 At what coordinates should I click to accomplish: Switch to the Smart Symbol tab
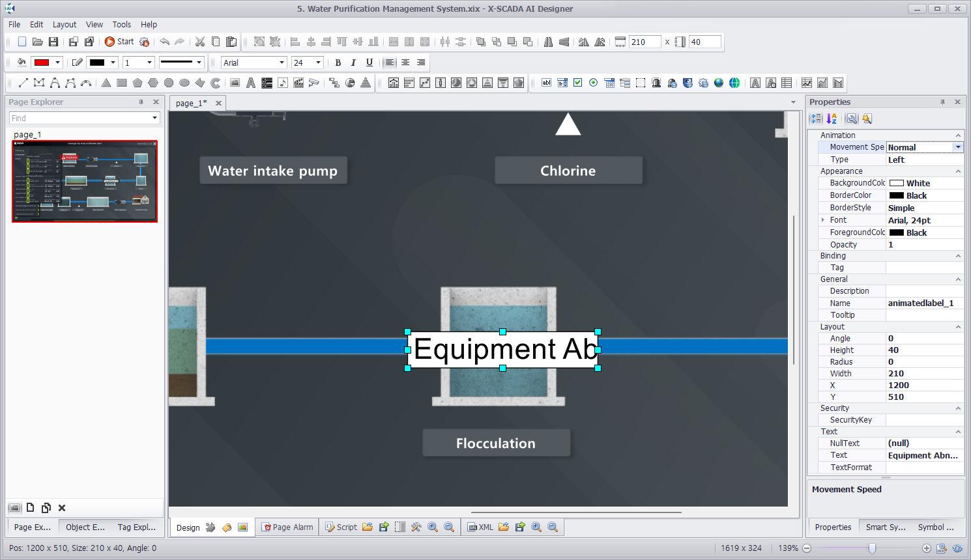click(885, 527)
